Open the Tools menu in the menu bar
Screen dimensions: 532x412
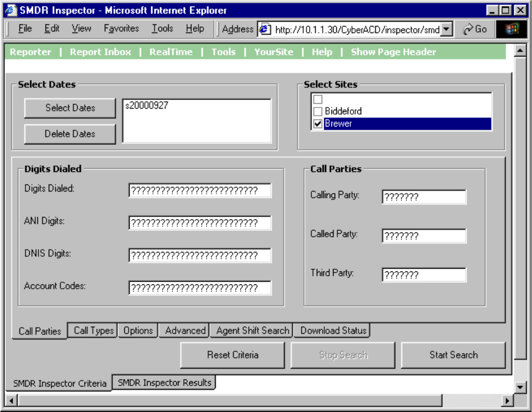(x=163, y=29)
